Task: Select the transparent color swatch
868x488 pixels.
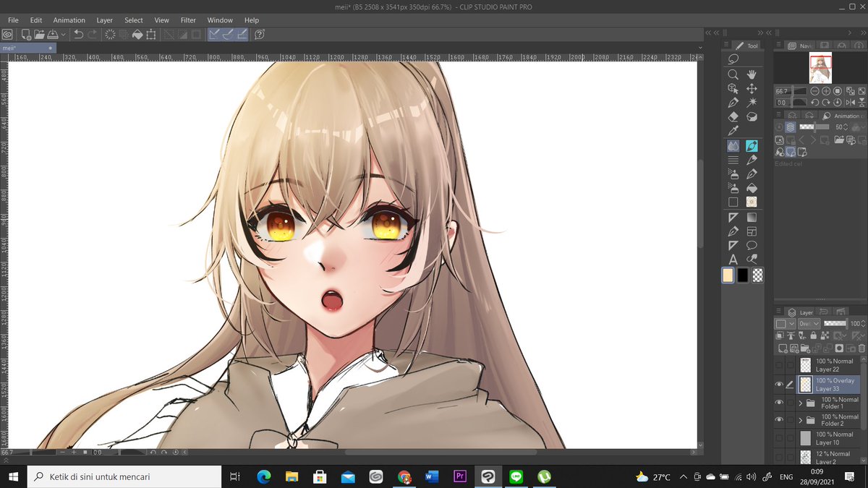Action: click(x=758, y=275)
